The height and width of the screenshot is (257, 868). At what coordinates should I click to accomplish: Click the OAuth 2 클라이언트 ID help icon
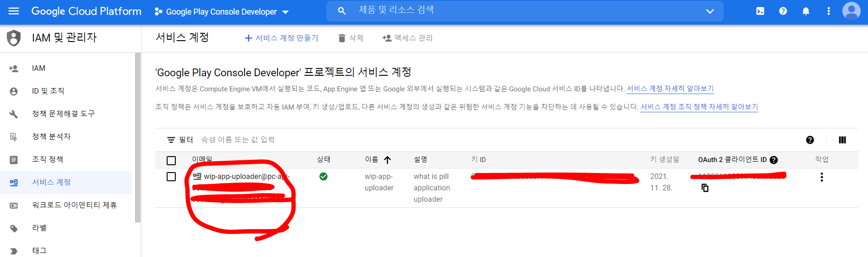[773, 160]
